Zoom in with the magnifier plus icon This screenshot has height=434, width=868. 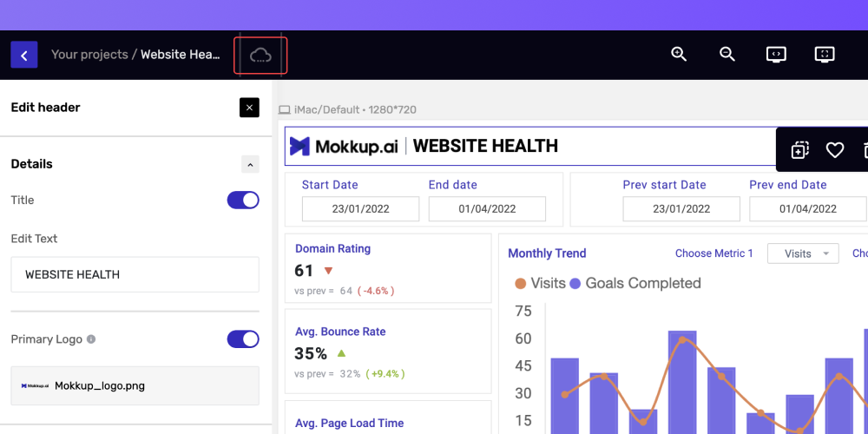(x=679, y=54)
